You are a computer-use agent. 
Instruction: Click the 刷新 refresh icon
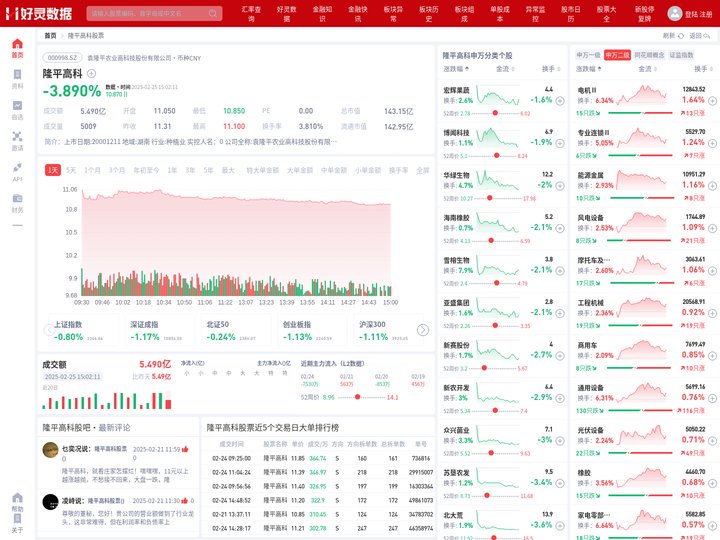click(x=681, y=36)
